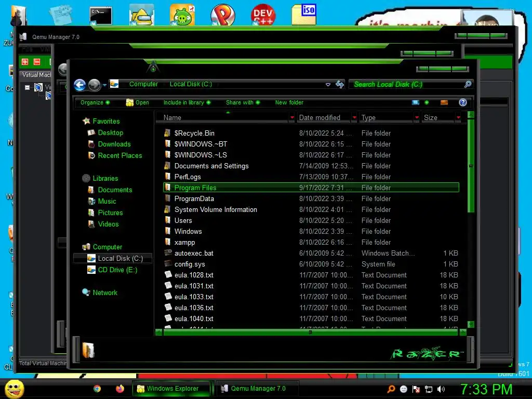Open the Dev-C++ desktop icon

263,15
